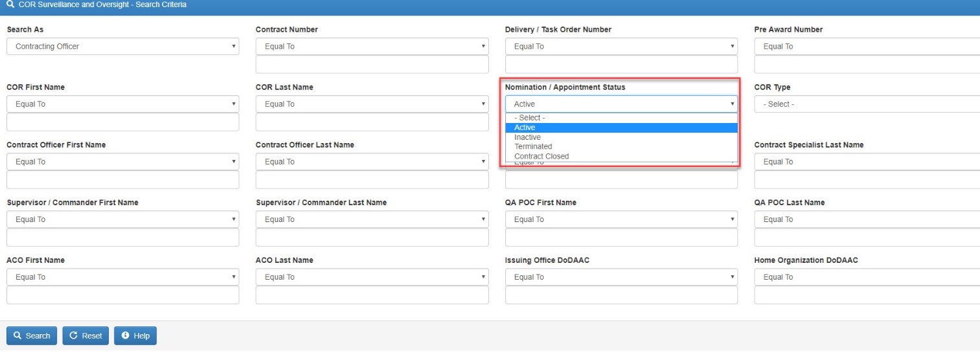Expand the Nomination / Appointment Status dropdown
This screenshot has height=358, width=980.
[x=621, y=104]
